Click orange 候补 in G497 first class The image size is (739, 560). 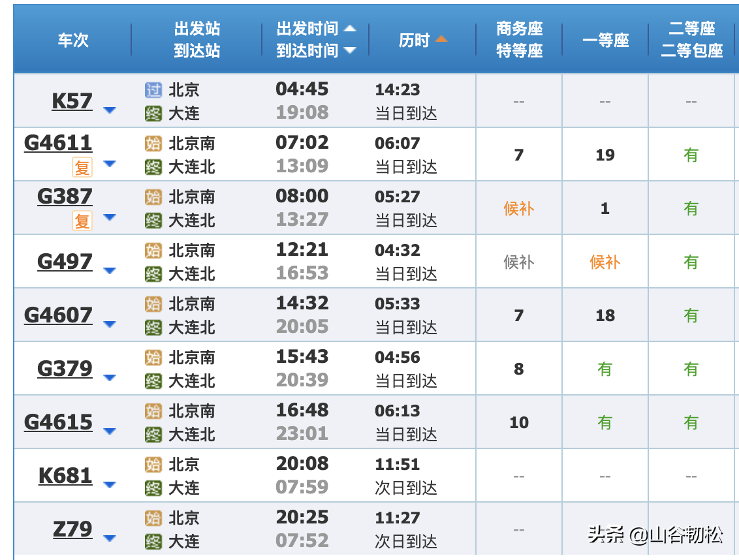coord(605,262)
